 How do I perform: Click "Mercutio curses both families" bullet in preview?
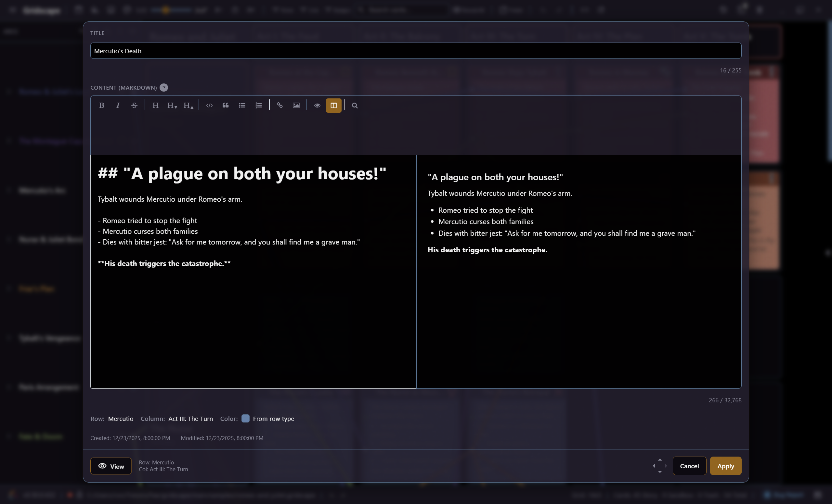[x=486, y=222]
